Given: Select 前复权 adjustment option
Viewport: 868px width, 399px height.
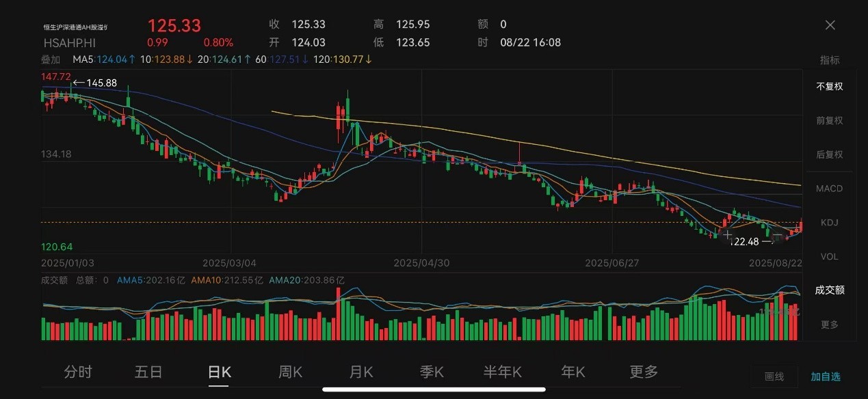Looking at the screenshot, I should 829,121.
